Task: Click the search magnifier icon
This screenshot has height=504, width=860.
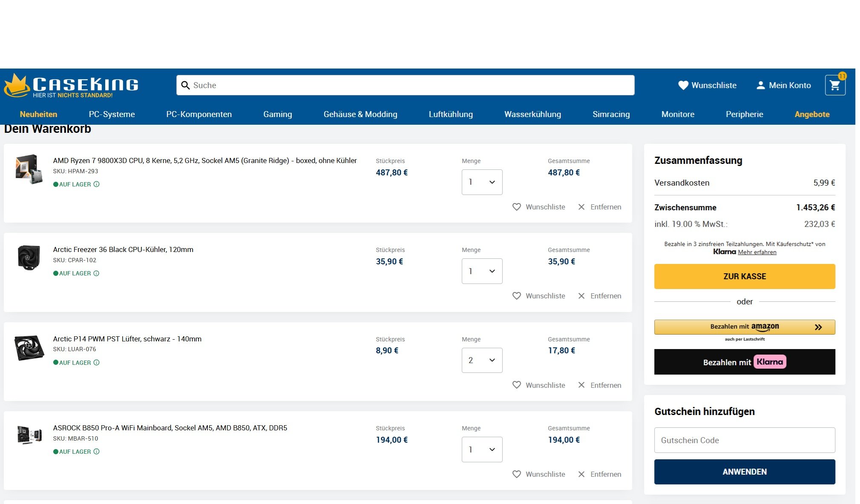Action: 185,86
